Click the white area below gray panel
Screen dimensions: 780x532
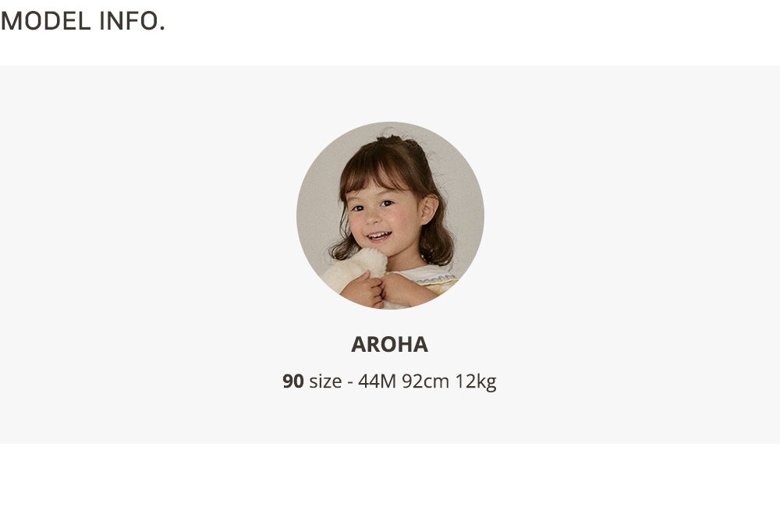coord(390,488)
